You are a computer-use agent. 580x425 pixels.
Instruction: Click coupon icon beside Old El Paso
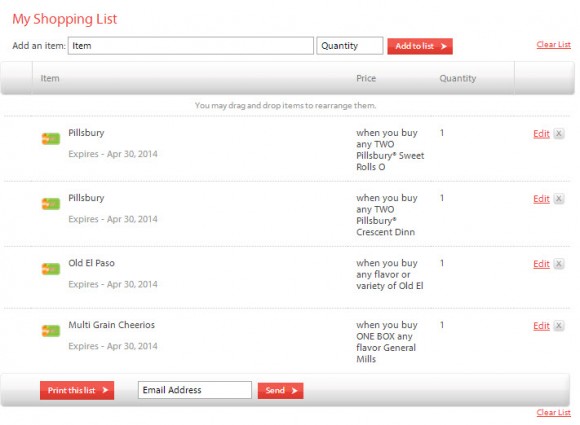tap(51, 269)
